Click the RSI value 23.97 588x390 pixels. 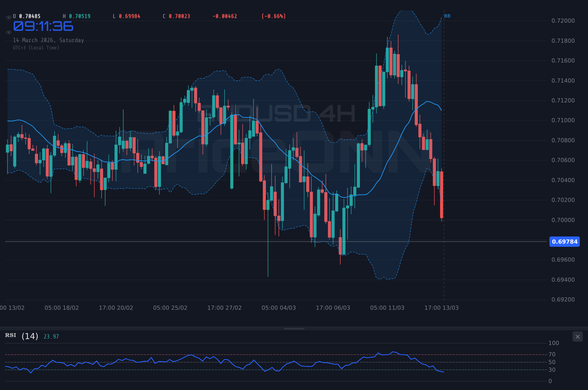51,336
